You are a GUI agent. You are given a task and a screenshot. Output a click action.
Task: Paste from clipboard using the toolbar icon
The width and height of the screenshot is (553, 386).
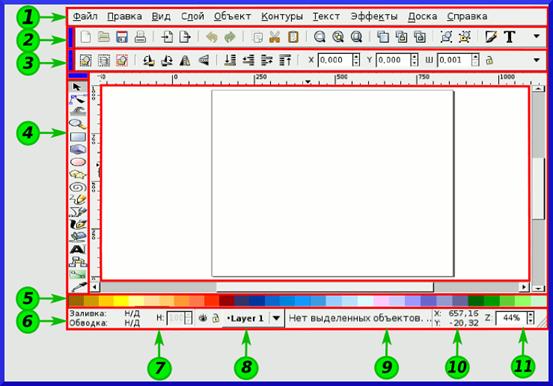coord(293,37)
